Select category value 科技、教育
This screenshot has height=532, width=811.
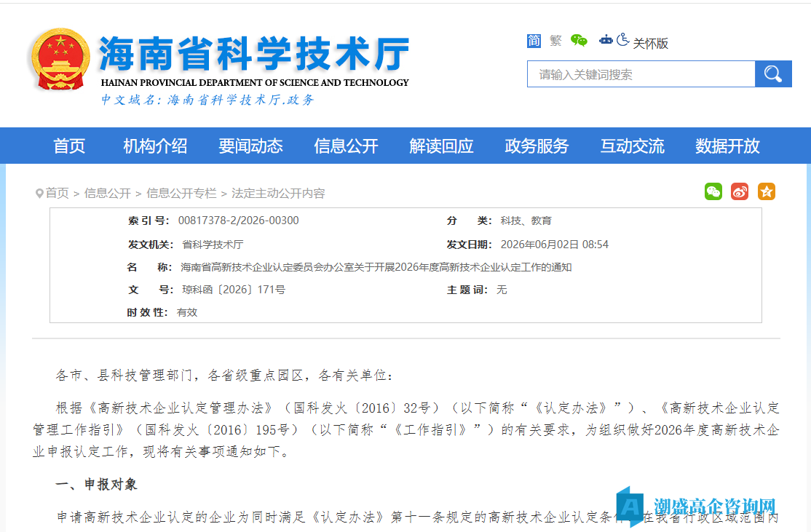click(x=526, y=221)
